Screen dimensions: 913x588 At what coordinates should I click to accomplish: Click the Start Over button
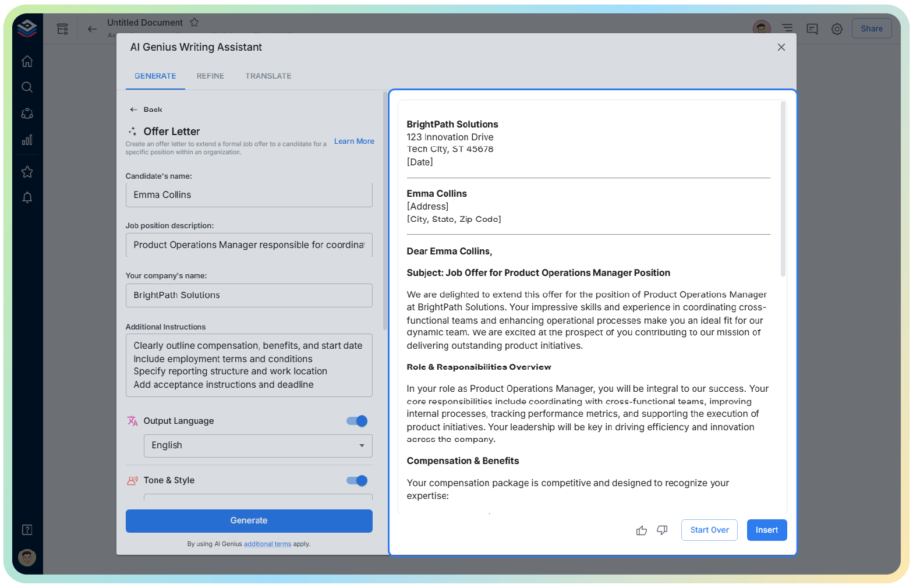point(709,530)
